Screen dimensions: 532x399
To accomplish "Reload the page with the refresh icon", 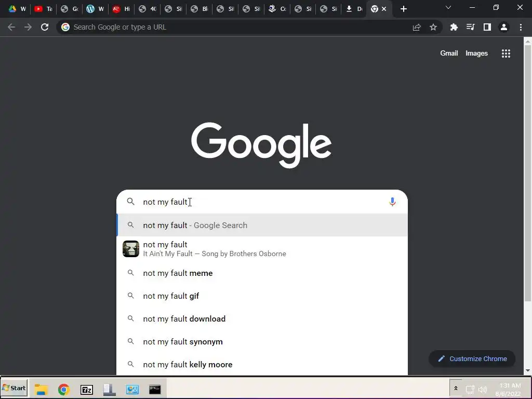I will (x=45, y=27).
